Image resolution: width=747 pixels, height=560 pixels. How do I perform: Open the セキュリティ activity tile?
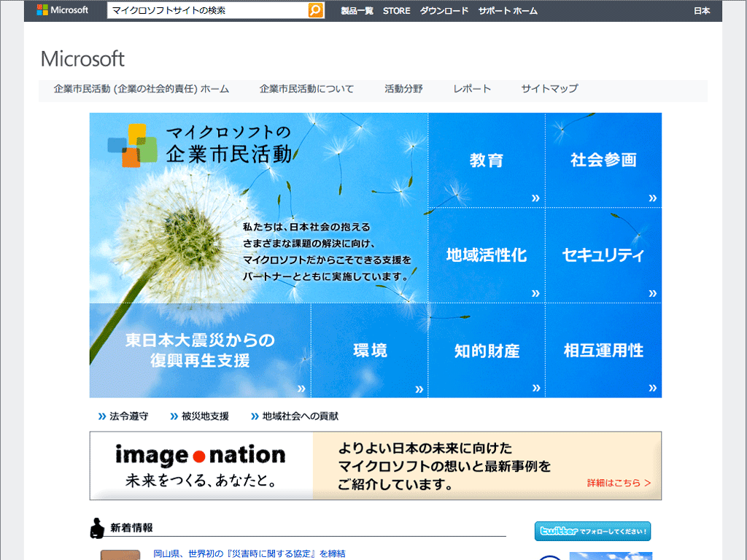tap(603, 255)
